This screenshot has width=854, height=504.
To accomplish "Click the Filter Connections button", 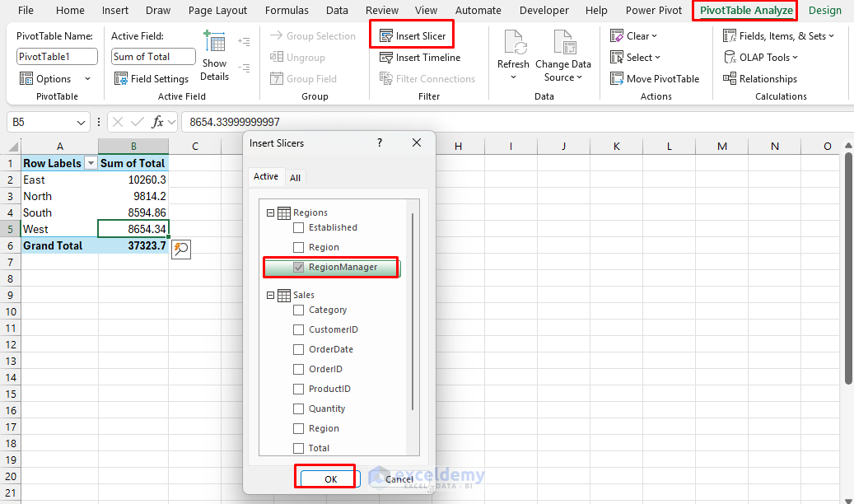I will [x=427, y=79].
